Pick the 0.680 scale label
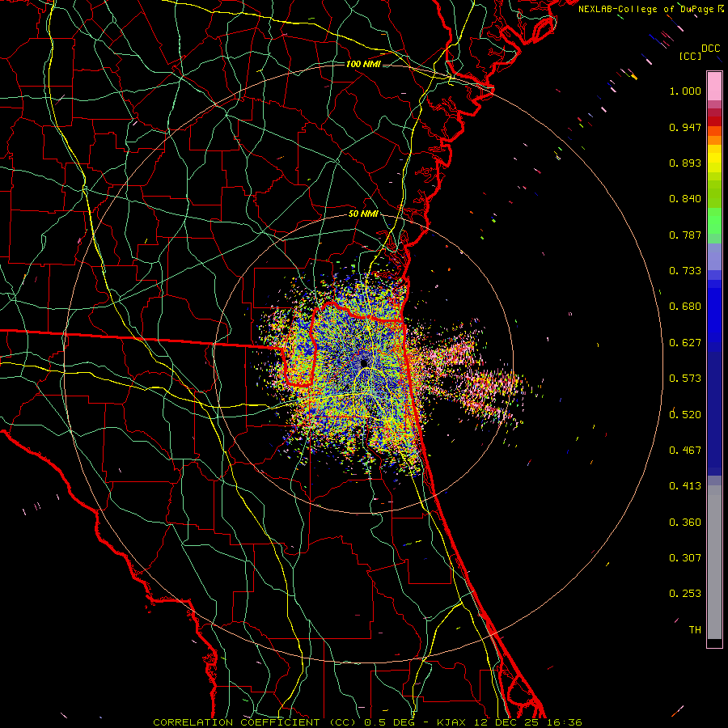Viewport: 728px width, 728px height. point(685,307)
